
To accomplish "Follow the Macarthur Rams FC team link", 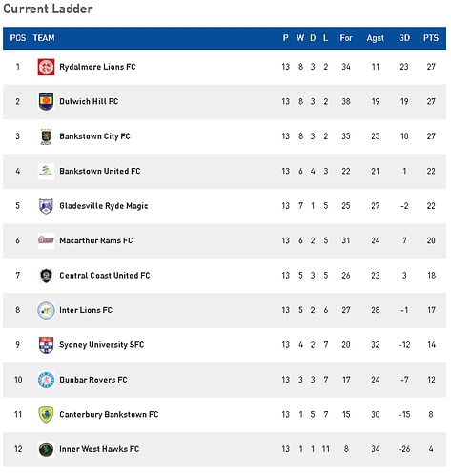I will click(x=96, y=240).
